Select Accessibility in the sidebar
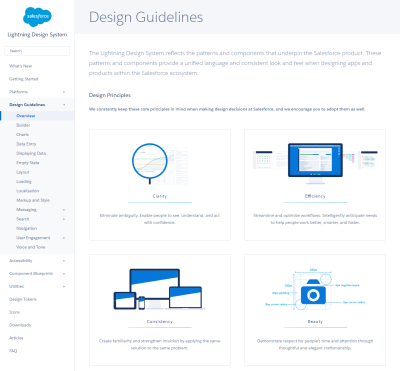The width and height of the screenshot is (400, 371). coord(21,261)
